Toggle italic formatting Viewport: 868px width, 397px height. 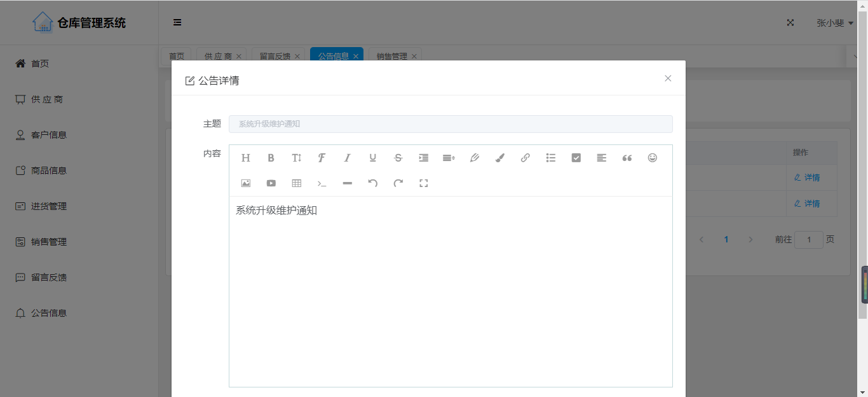(x=348, y=158)
